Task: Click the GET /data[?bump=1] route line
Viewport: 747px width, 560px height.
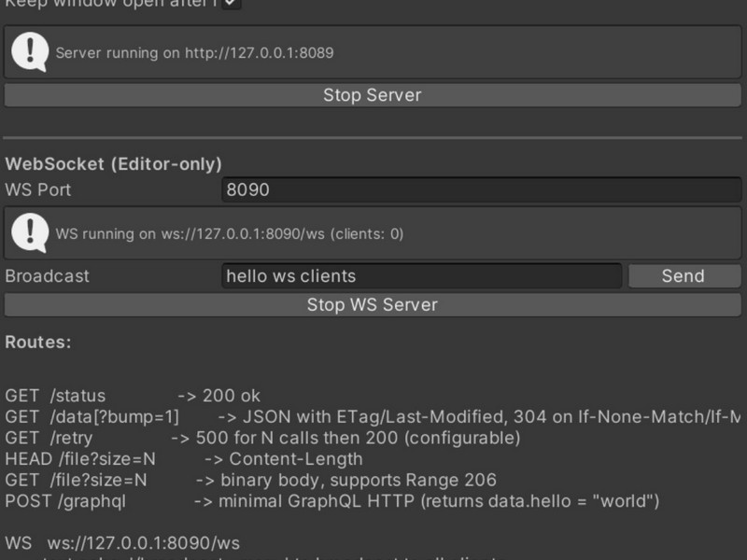Action: coord(373,417)
